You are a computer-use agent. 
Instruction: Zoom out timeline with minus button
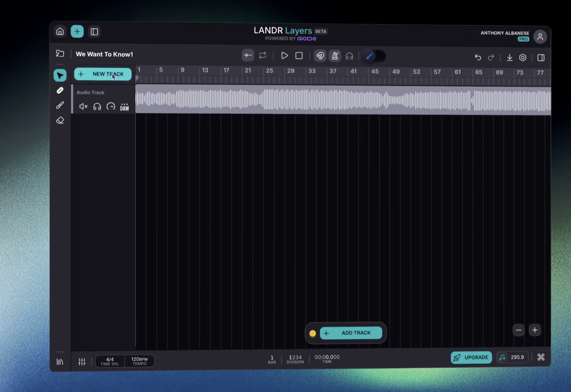tap(519, 330)
